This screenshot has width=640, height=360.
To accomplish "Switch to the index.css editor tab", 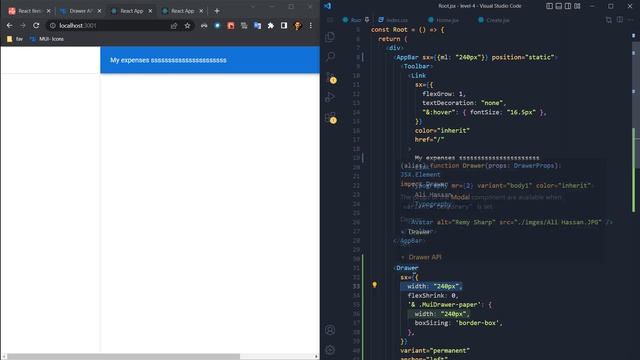I will click(393, 20).
